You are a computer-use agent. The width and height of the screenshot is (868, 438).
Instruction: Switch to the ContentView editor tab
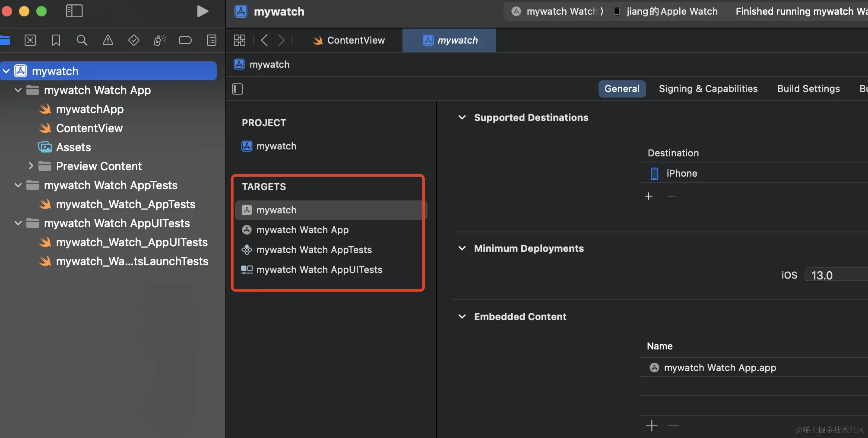349,41
